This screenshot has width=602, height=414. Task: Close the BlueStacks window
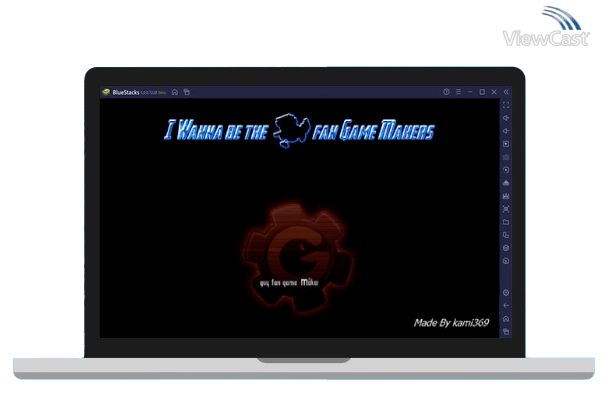point(494,92)
